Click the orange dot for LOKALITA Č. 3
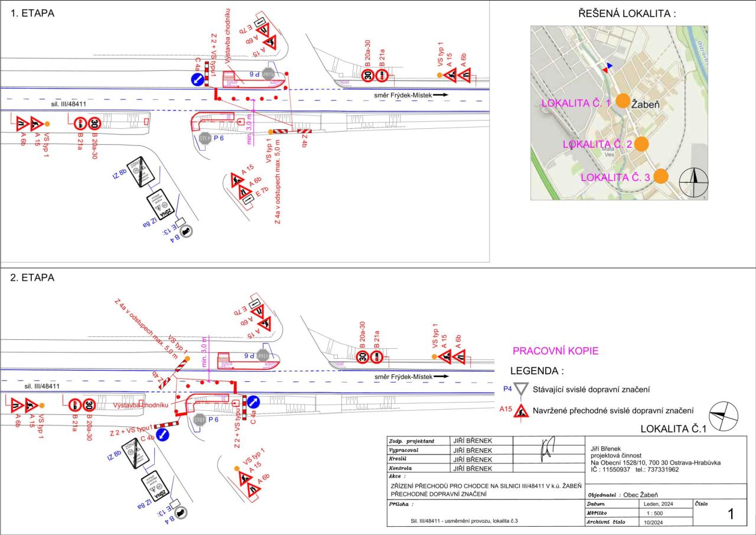 661,176
